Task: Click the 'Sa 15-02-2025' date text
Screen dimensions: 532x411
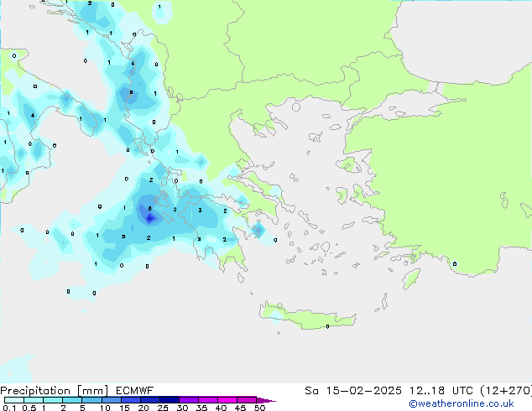Action: [353, 391]
